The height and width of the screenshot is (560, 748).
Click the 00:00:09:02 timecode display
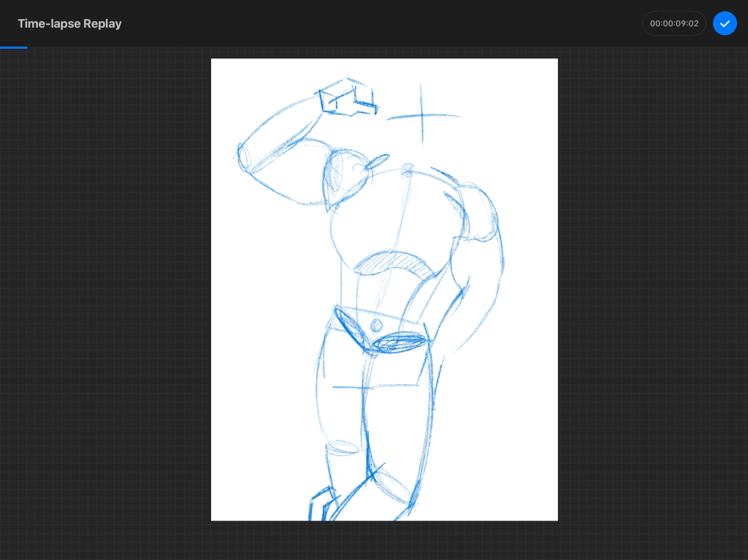click(674, 23)
